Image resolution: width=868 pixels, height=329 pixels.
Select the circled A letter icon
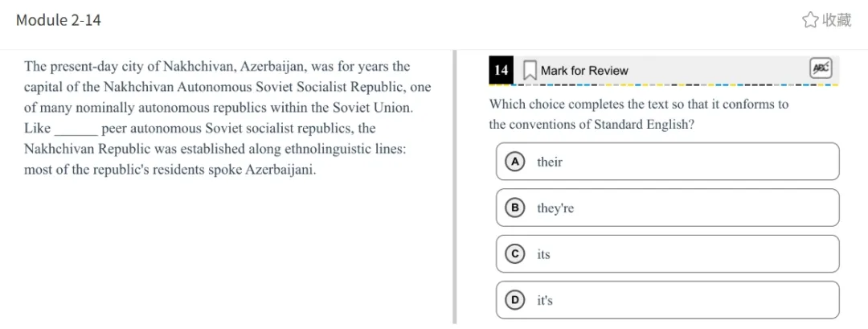coord(514,162)
